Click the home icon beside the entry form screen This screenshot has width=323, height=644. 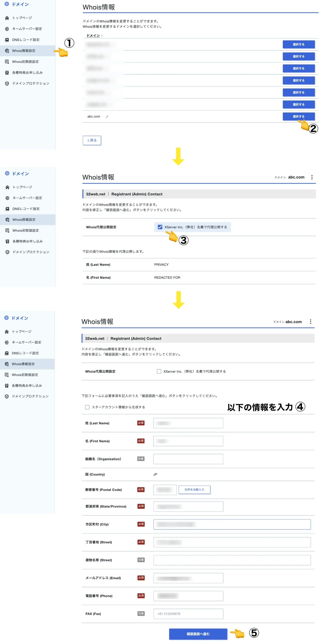(7, 332)
